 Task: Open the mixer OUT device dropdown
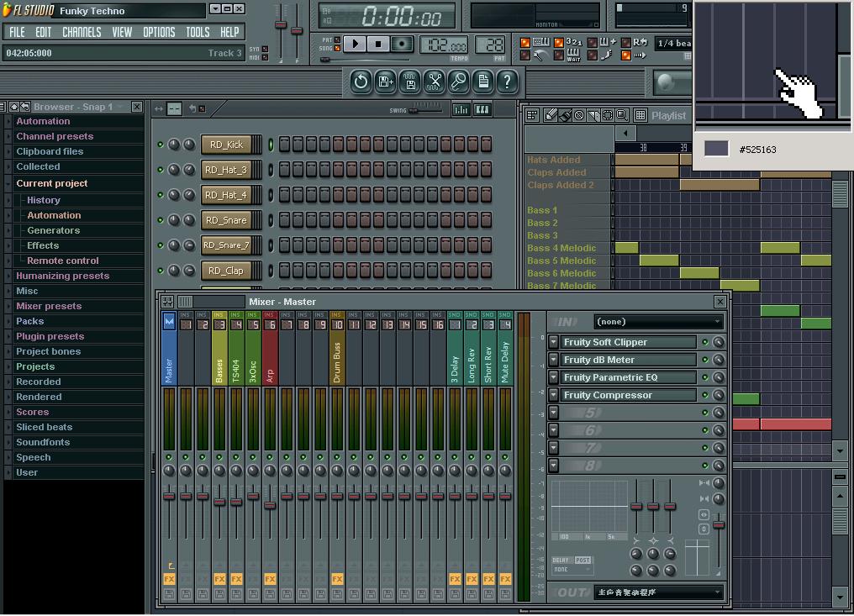pos(658,592)
